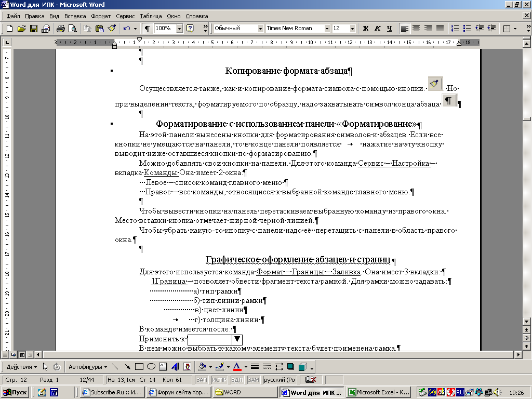Switch to Microsoft Excel in the taskbar

[378, 392]
